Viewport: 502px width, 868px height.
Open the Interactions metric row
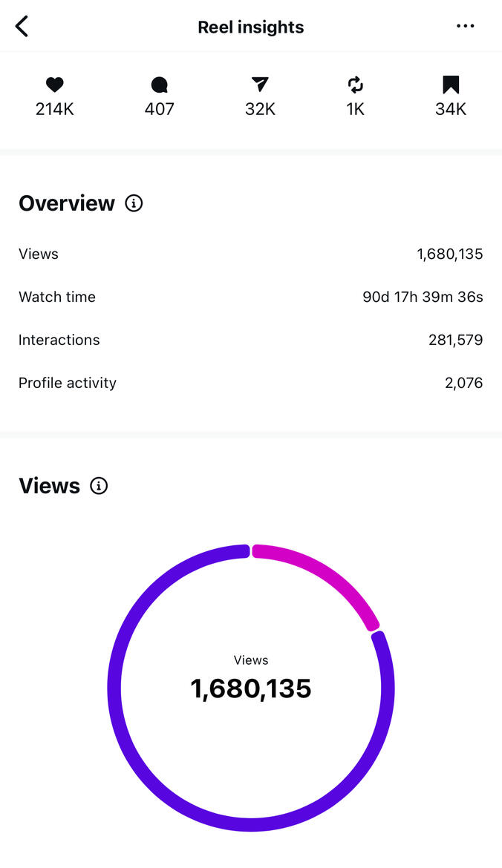coord(250,340)
